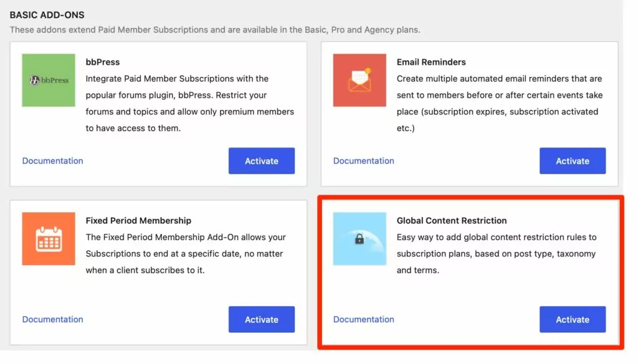Activate the Fixed Period Membership add-on

261,319
